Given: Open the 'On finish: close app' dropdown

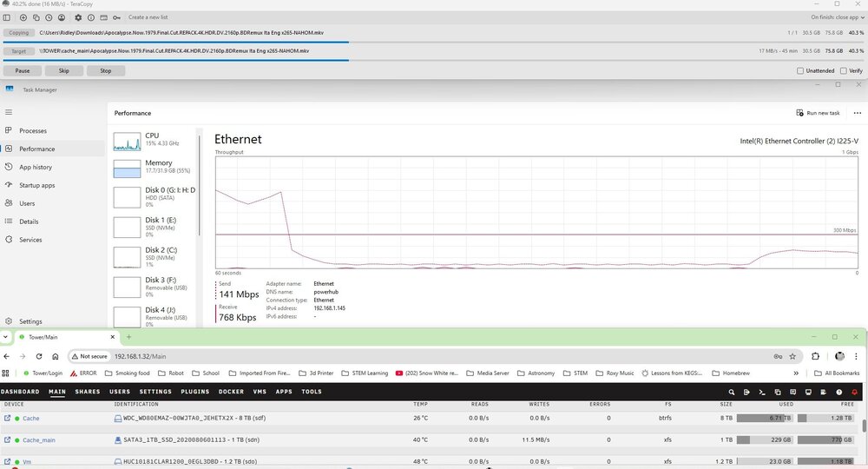Looking at the screenshot, I should pos(838,17).
